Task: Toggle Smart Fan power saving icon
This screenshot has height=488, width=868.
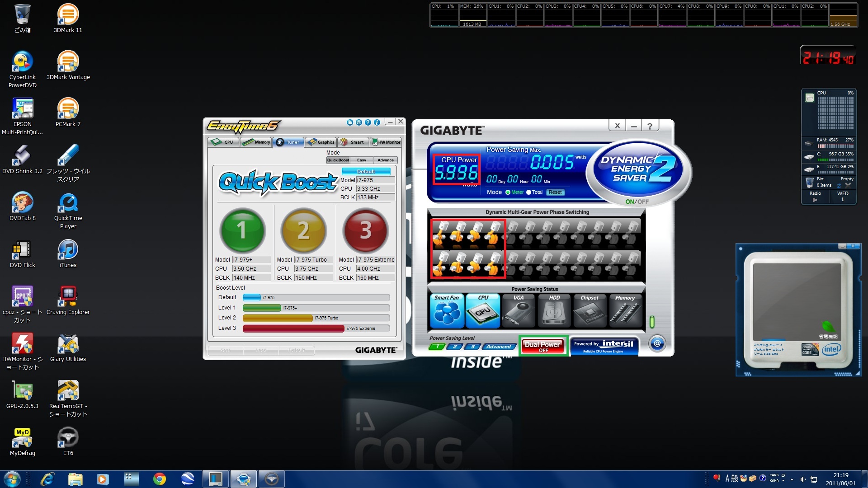Action: pos(447,311)
